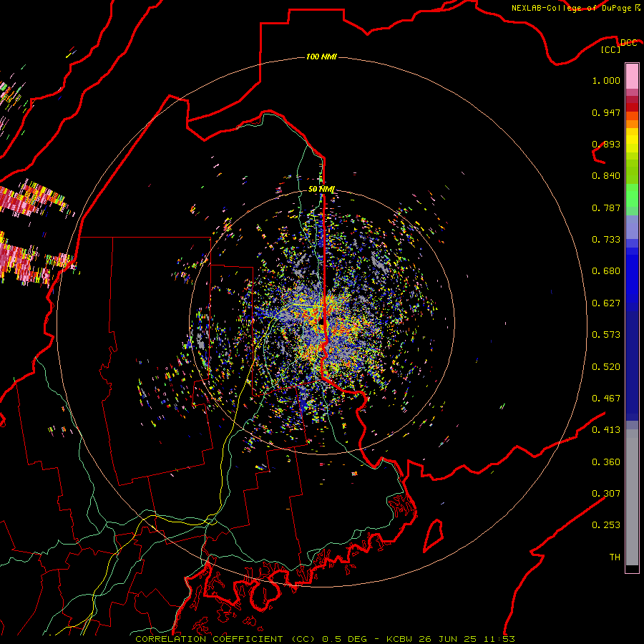Select the 0.307 legend value
This screenshot has width=644, height=644.
[x=606, y=494]
